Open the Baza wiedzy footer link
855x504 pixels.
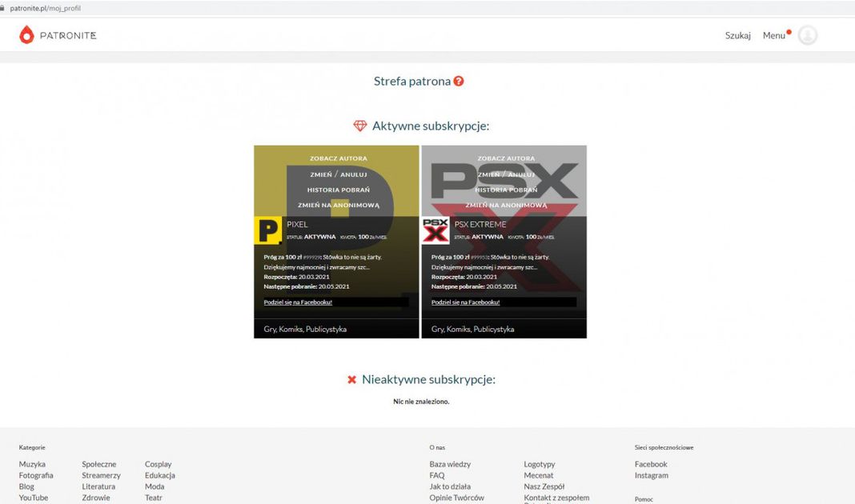point(450,464)
